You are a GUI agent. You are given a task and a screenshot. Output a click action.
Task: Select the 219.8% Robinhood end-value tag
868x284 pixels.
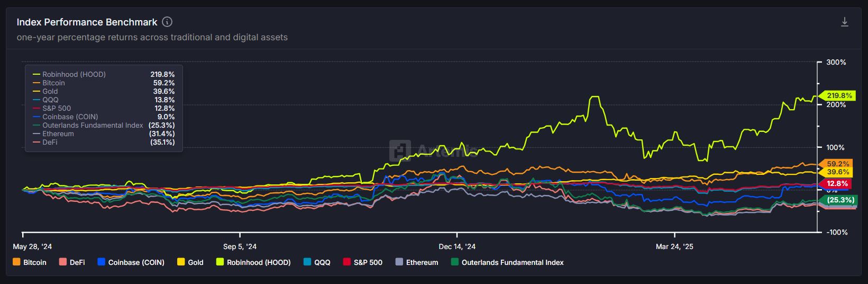(x=837, y=96)
